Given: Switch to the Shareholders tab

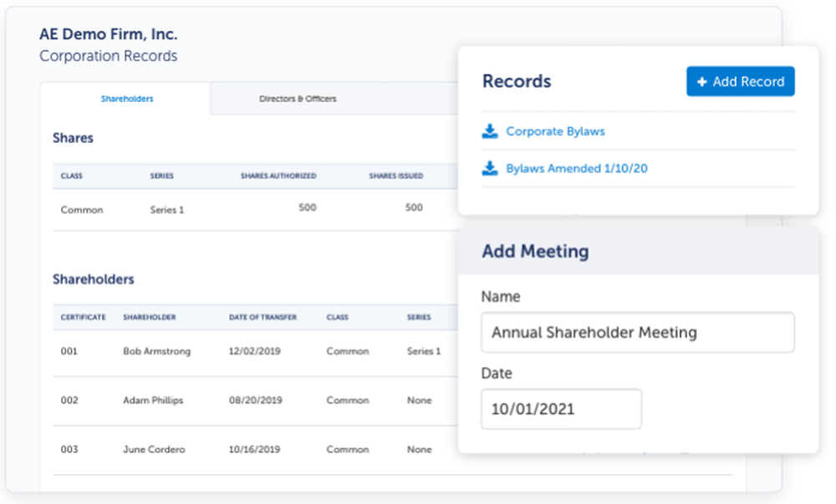Looking at the screenshot, I should (x=127, y=99).
